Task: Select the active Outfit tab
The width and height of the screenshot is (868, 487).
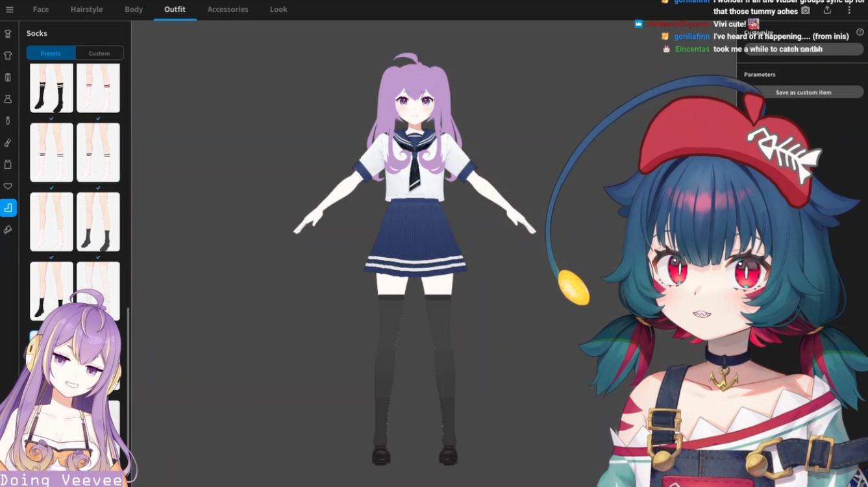Action: pos(175,10)
